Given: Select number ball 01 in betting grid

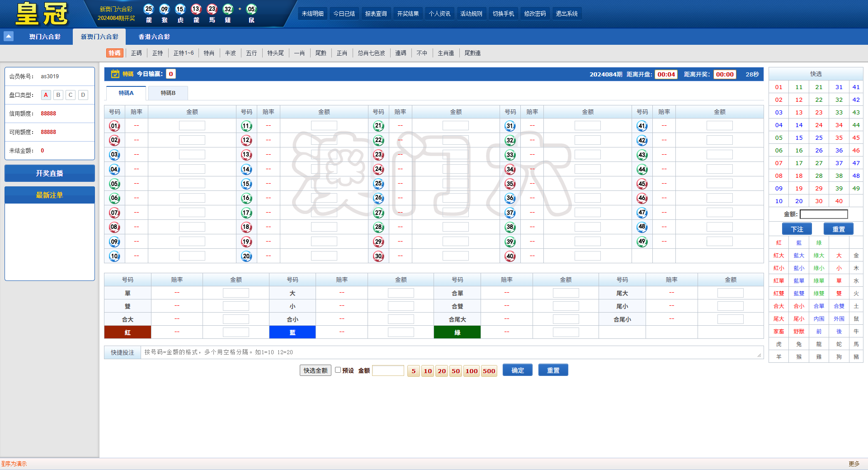Looking at the screenshot, I should pyautogui.click(x=115, y=126).
